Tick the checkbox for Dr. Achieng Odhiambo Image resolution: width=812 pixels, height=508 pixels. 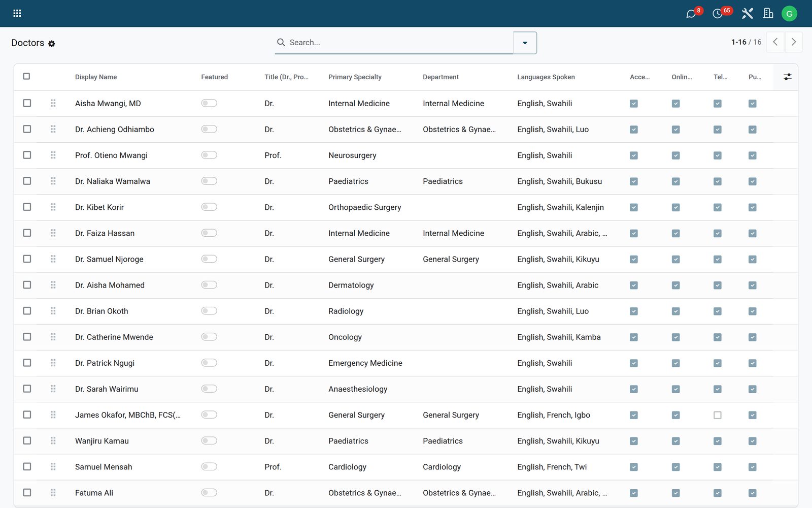27,129
